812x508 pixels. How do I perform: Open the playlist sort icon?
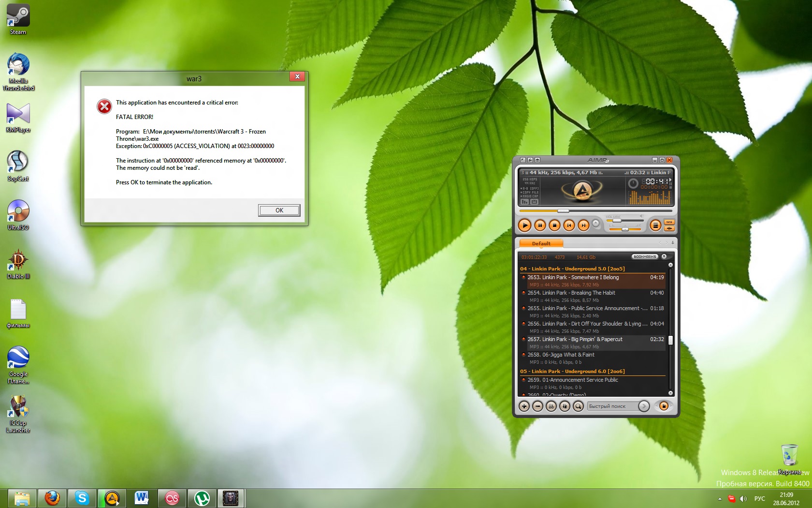coord(565,406)
